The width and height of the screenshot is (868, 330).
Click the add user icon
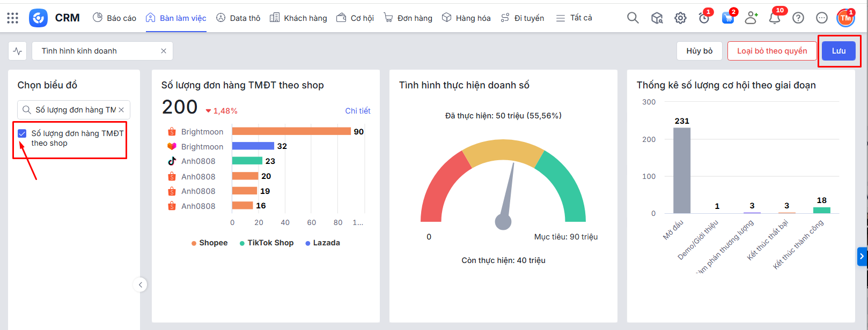pyautogui.click(x=751, y=18)
